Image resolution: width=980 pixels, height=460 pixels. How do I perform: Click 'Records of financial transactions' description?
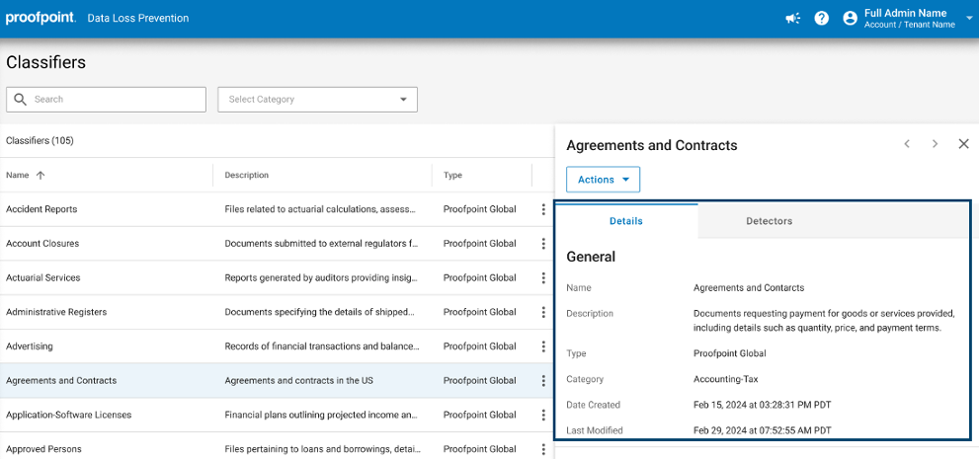coord(322,346)
